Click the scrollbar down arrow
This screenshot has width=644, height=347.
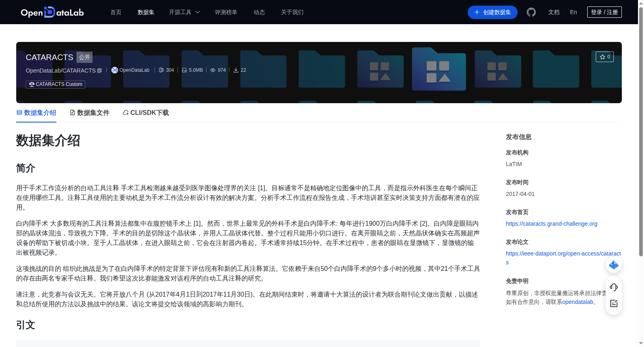pyautogui.click(x=641, y=343)
